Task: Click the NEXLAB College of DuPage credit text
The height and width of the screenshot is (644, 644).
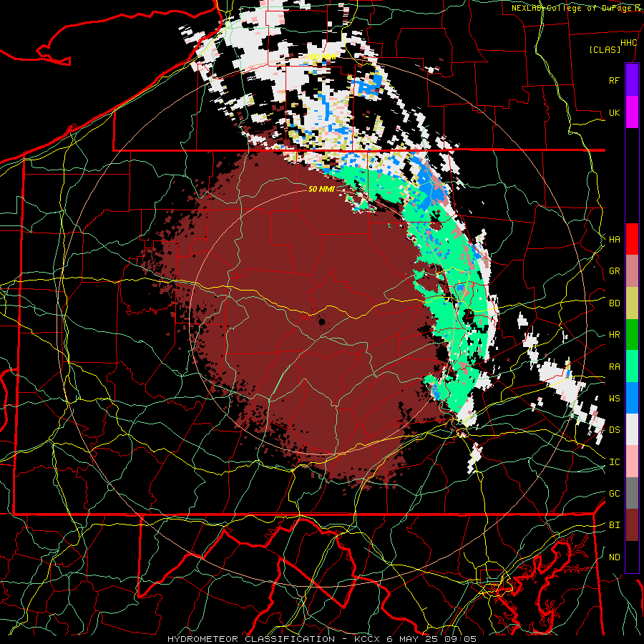Action: pos(577,8)
